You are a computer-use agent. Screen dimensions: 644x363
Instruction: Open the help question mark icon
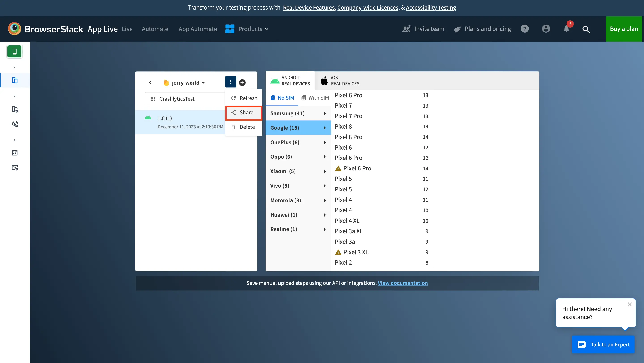tap(525, 29)
